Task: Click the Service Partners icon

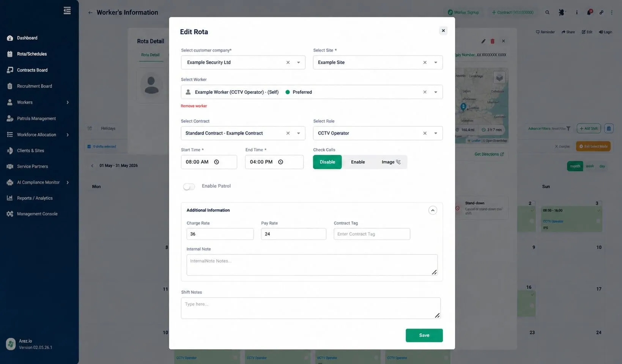Action: tap(10, 166)
